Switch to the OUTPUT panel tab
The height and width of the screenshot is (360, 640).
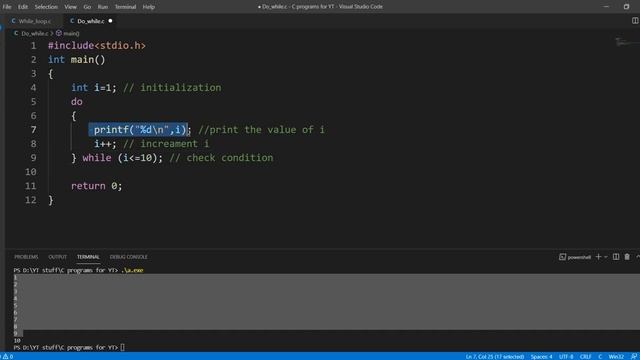58,257
